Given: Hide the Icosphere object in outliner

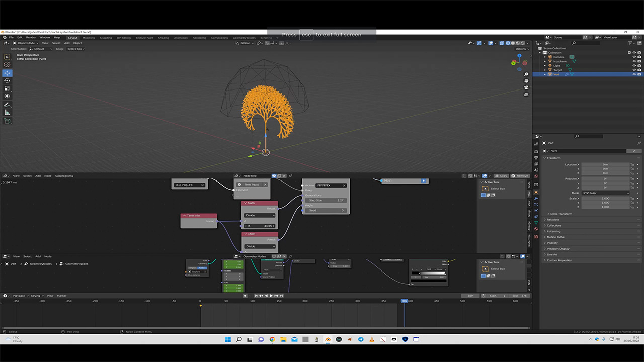Looking at the screenshot, I should (634, 61).
